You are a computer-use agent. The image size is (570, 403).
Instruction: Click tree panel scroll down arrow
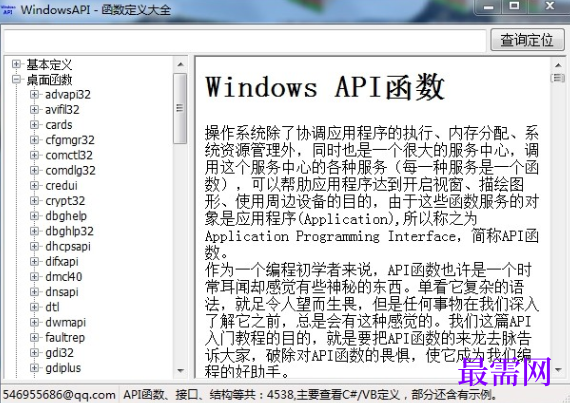180,371
